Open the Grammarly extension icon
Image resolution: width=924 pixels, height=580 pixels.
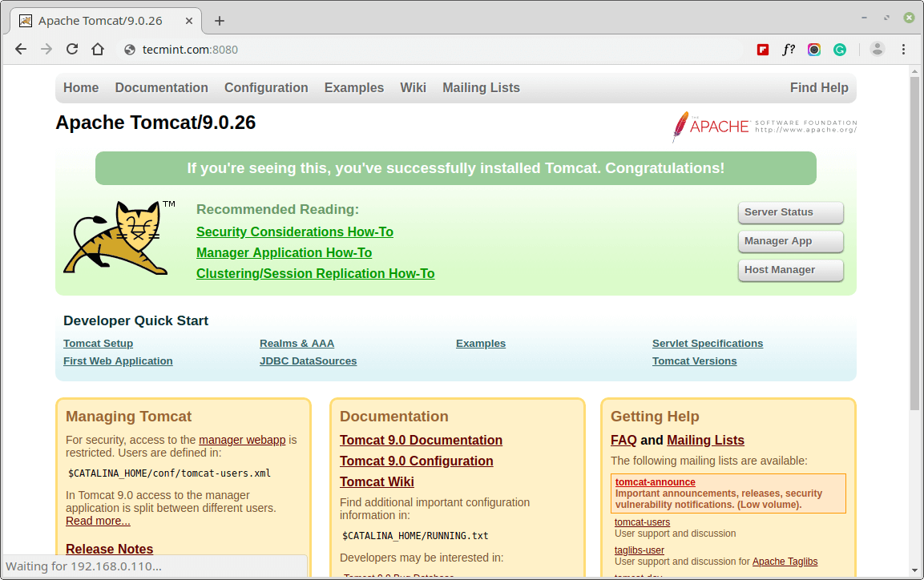[840, 50]
